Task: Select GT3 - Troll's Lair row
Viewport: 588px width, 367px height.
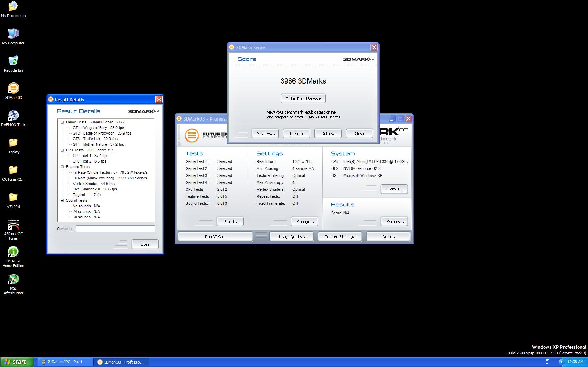Action: coord(95,139)
